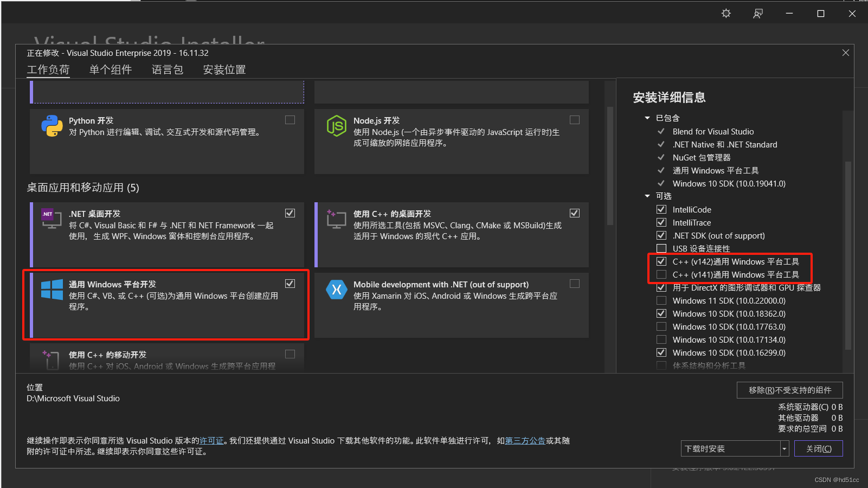868x488 pixels.
Task: Collapse the 可选 section
Action: coord(647,196)
